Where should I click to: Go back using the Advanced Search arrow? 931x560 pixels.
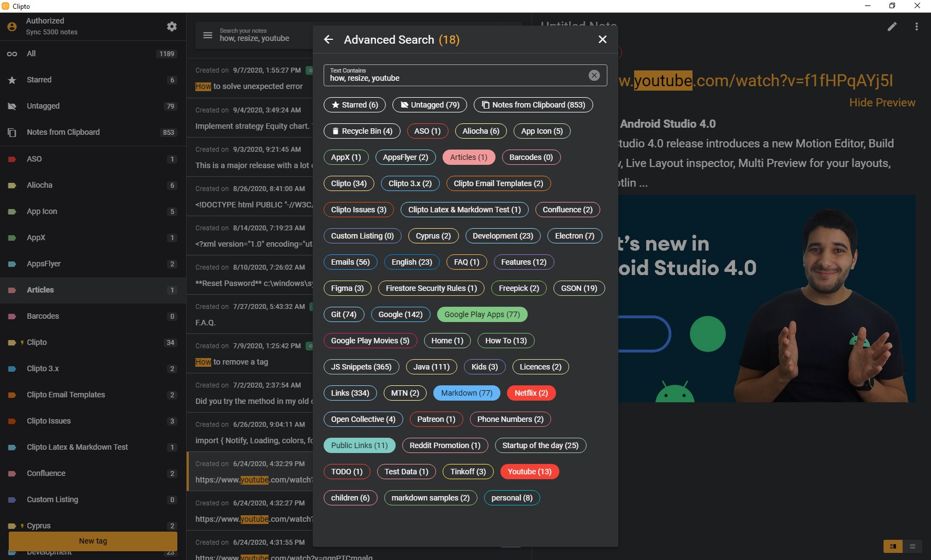328,39
